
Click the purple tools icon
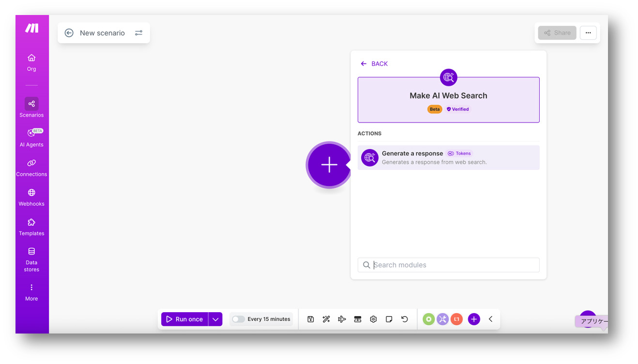442,319
